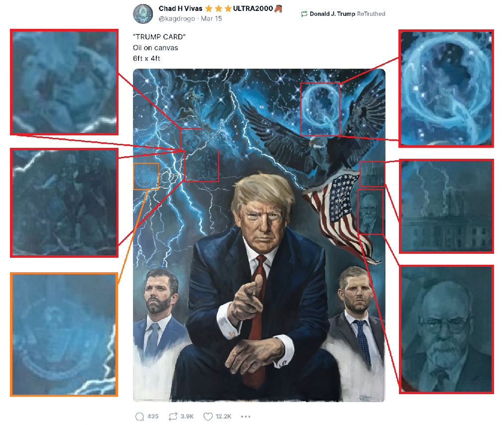Click the green ReTruthed arrows icon
The width and height of the screenshot is (504, 425).
tap(304, 14)
